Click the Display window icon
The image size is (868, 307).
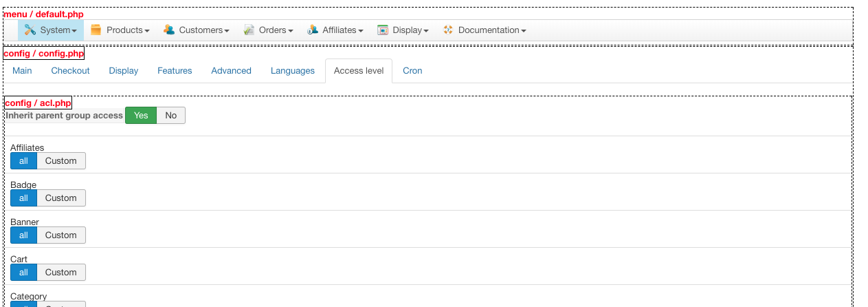click(383, 30)
